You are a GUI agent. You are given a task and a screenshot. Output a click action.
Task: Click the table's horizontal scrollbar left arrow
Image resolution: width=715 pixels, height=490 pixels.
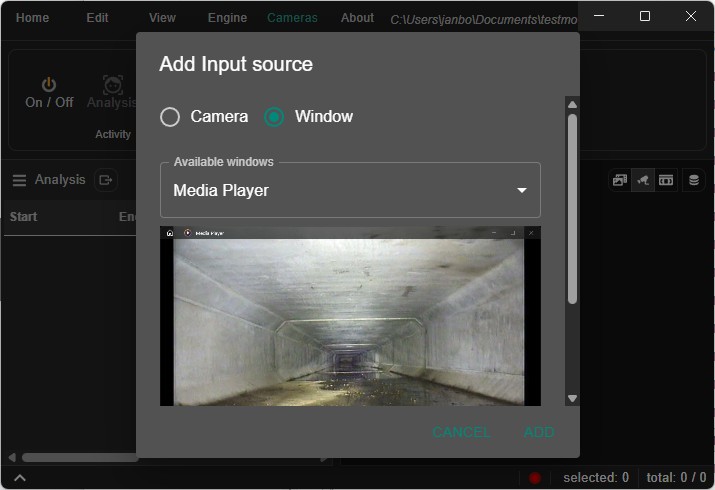coord(12,457)
